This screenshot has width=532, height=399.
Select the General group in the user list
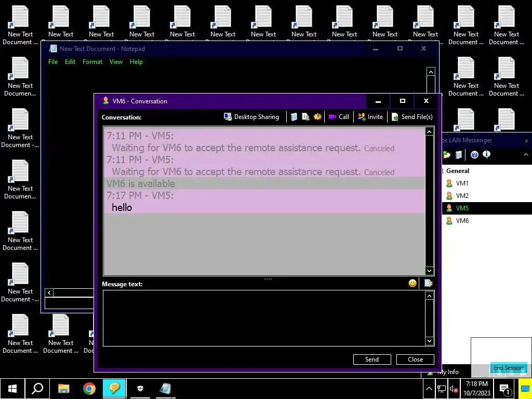(457, 170)
